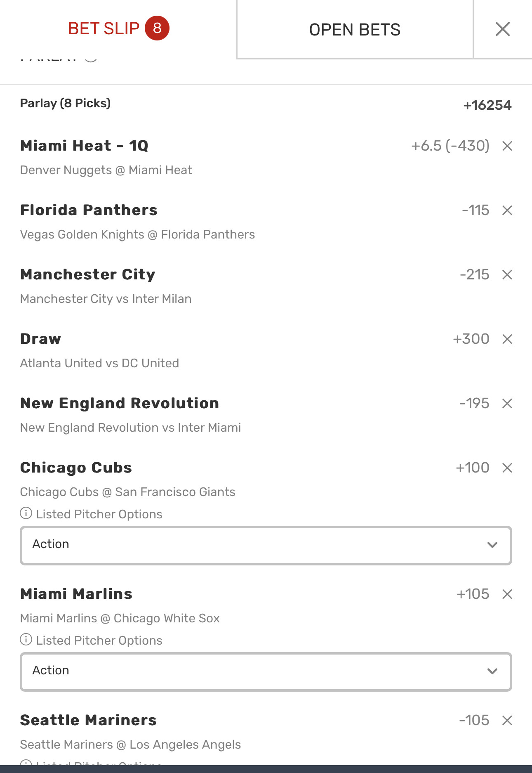Remove the Manchester City pick
Viewport: 532px width, 773px height.
tap(507, 274)
